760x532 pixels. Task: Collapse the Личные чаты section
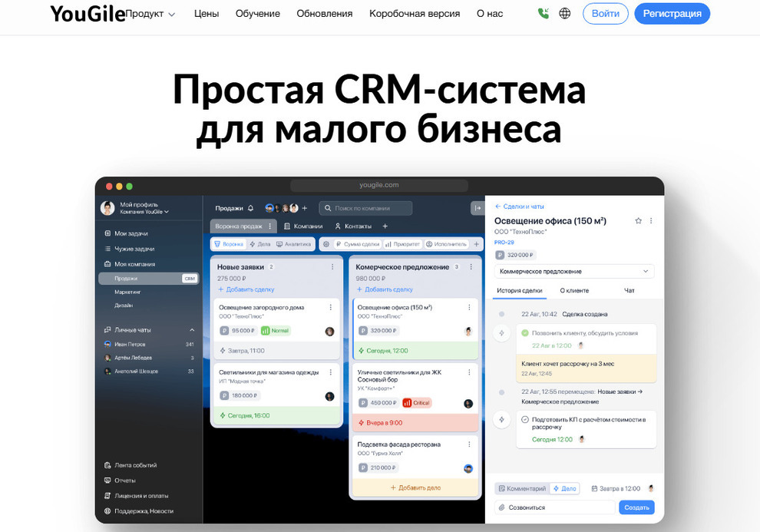192,330
